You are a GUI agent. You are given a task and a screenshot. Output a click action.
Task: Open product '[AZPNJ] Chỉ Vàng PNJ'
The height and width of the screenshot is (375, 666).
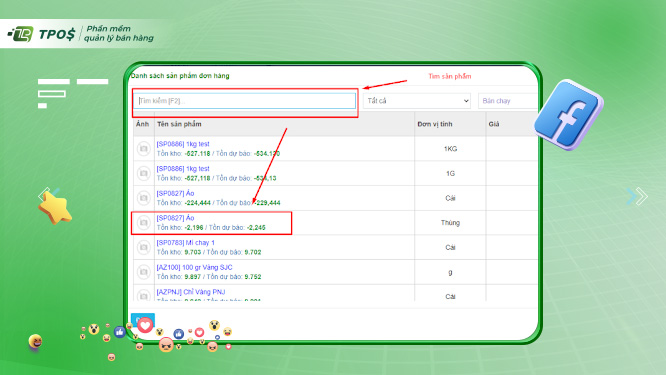(x=191, y=292)
